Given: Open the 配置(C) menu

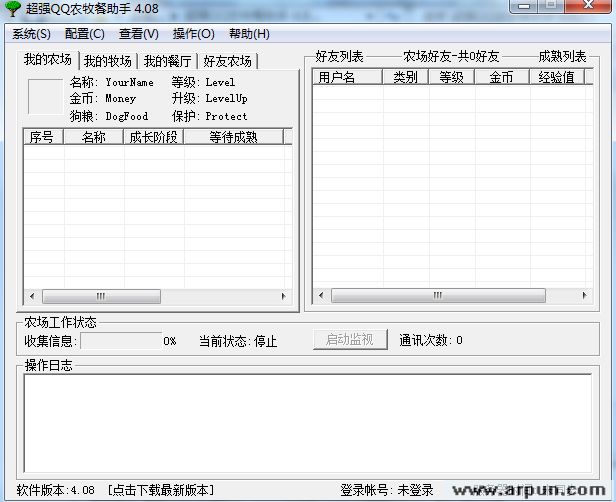Looking at the screenshot, I should (84, 34).
